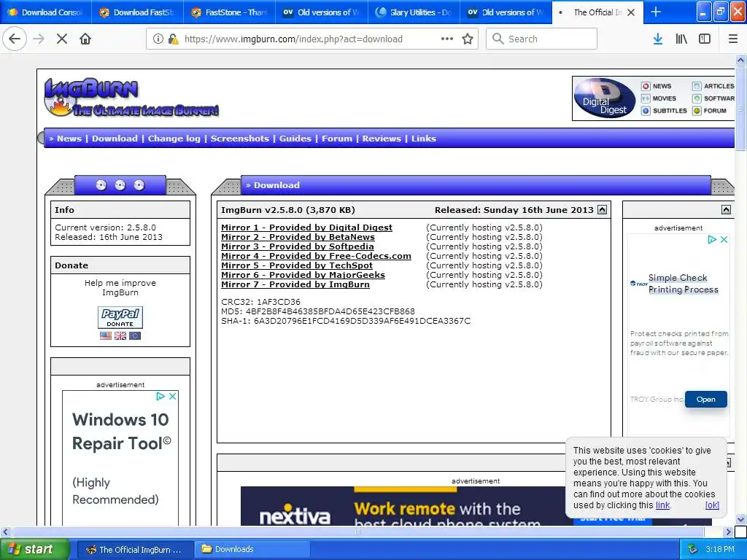Switch to the FastStone - Thank tab
The width and height of the screenshot is (747, 560).
tap(230, 12)
